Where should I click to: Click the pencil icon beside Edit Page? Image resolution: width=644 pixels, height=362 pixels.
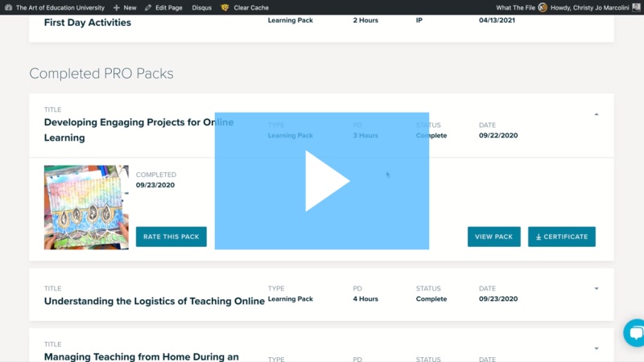pos(148,7)
